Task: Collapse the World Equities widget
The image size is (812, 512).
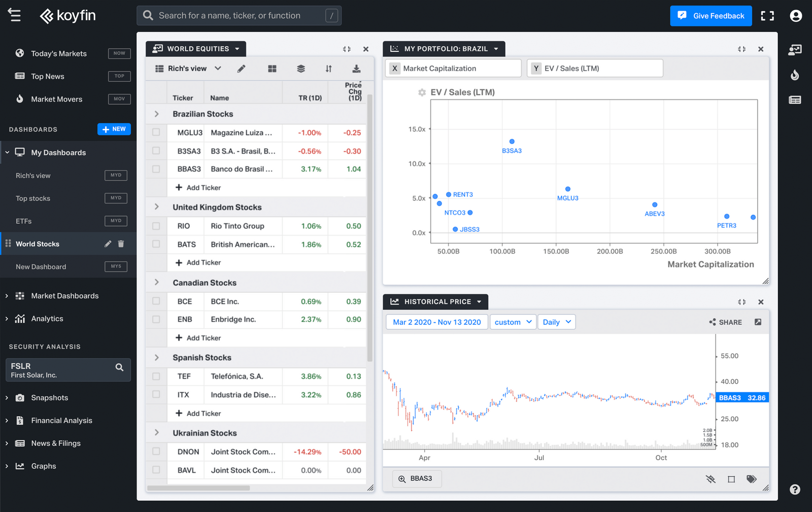Action: [x=347, y=49]
